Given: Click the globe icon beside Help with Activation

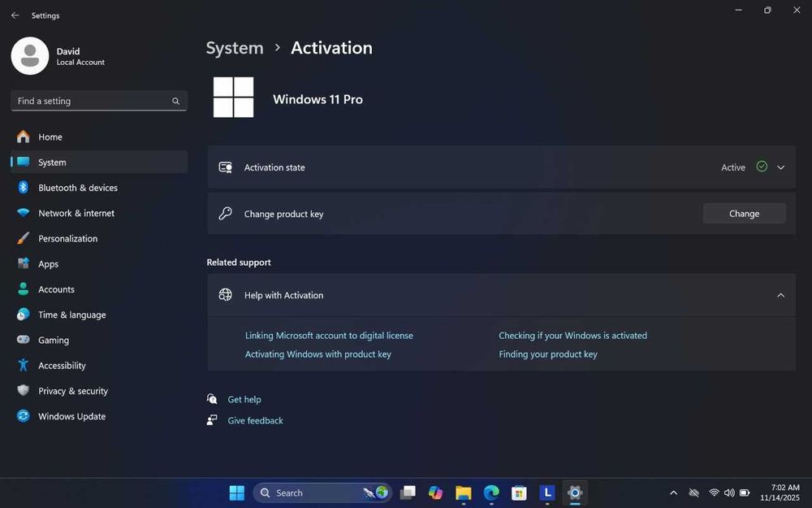Looking at the screenshot, I should click(225, 295).
